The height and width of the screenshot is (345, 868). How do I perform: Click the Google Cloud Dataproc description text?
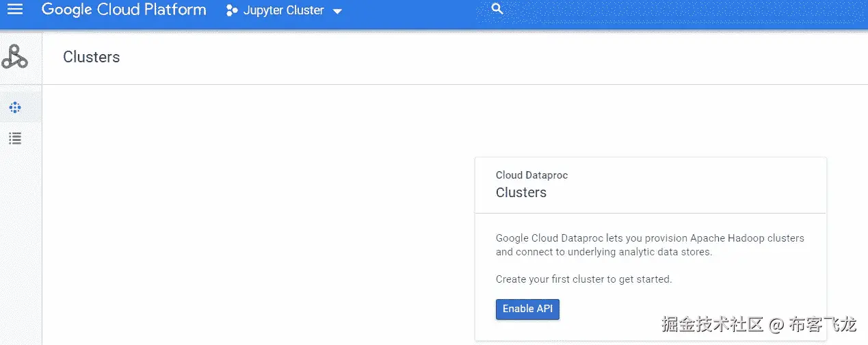(649, 245)
